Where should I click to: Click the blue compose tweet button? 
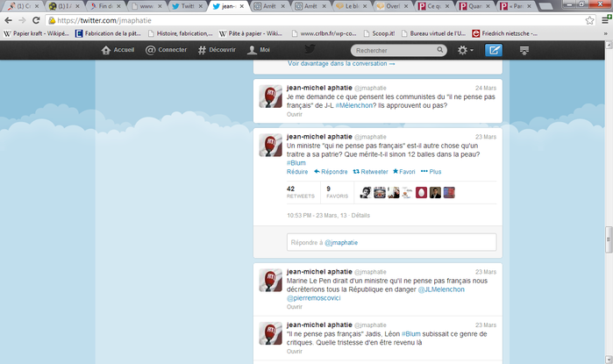coord(494,50)
